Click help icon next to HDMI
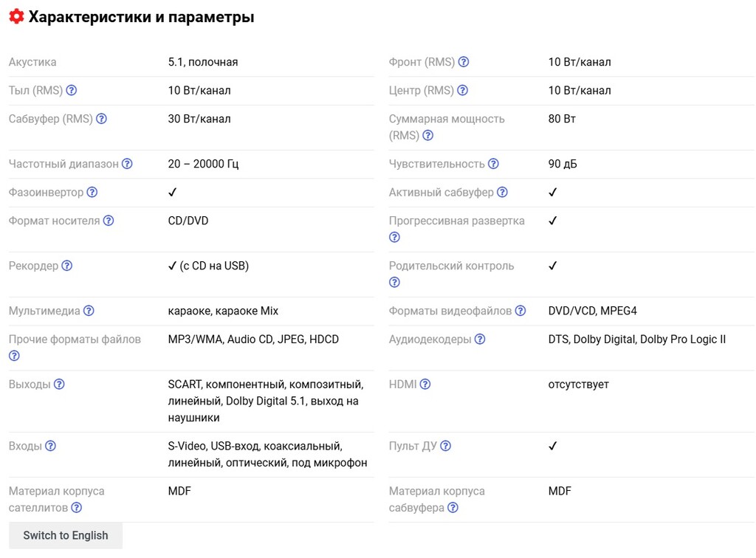The height and width of the screenshot is (558, 756). pos(425,385)
